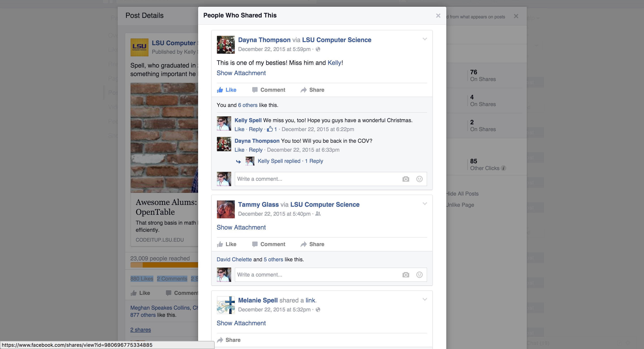Screen dimensions: 644x349
Task: Click the info icon beside Other Clicks
Action: [504, 168]
